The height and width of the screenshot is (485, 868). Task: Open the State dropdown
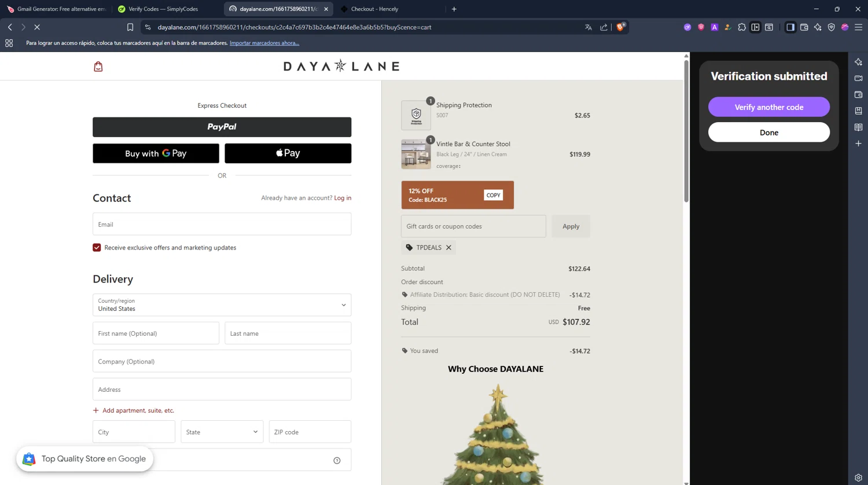click(x=222, y=432)
